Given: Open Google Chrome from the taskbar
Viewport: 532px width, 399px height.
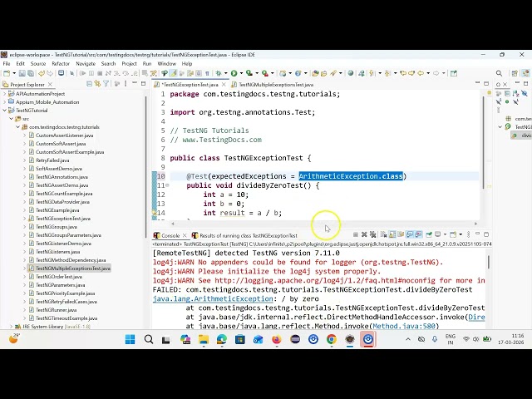Looking at the screenshot, I should 332,339.
